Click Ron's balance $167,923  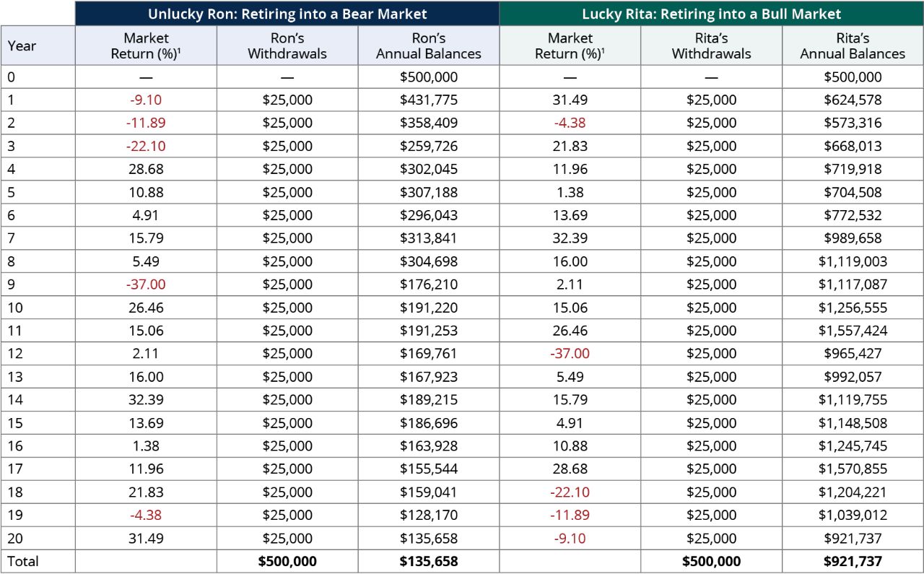(429, 377)
